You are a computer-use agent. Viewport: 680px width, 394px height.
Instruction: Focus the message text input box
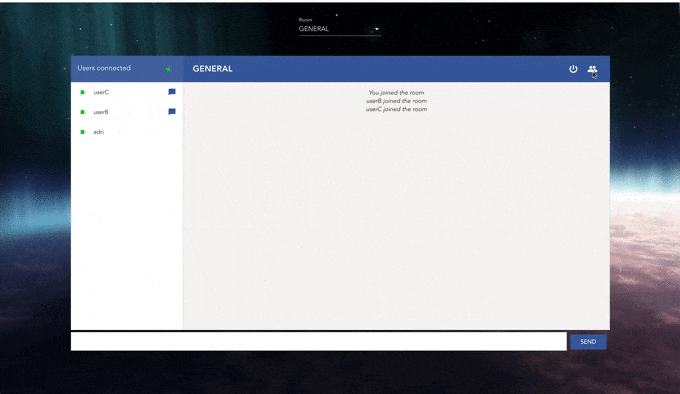[319, 341]
